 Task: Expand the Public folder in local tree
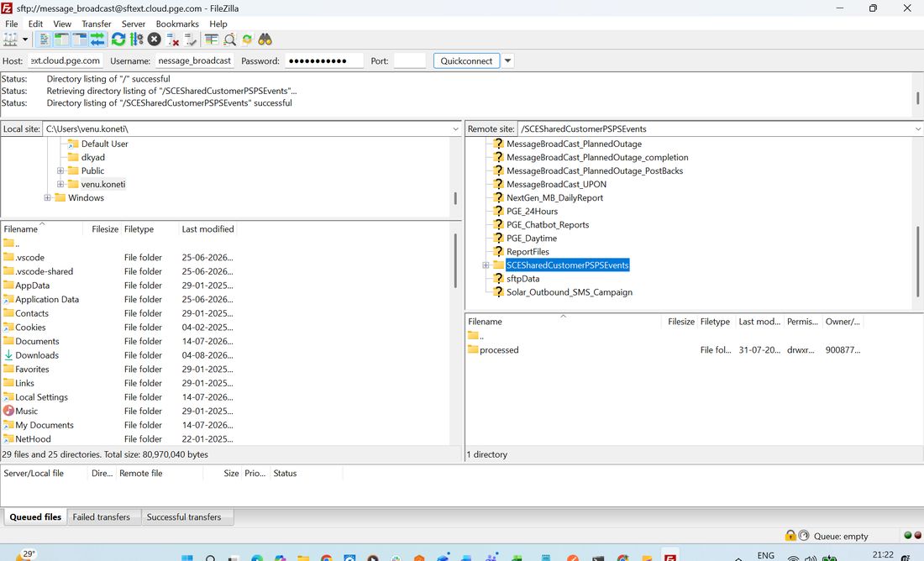point(60,170)
